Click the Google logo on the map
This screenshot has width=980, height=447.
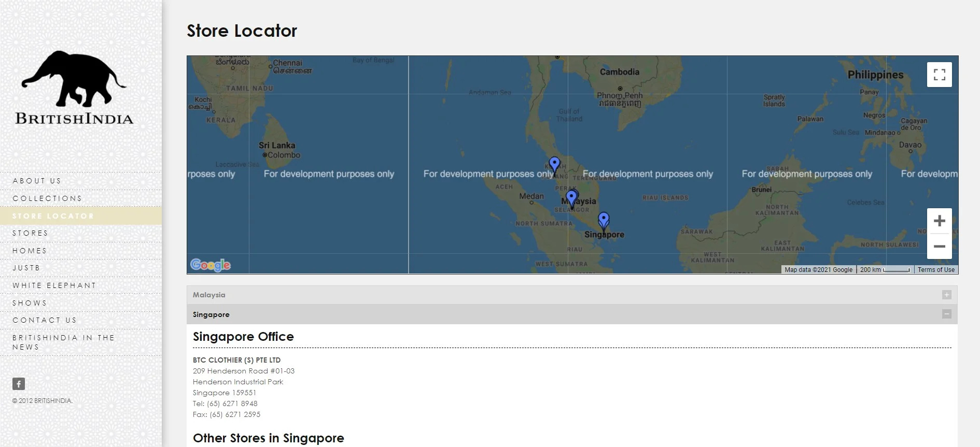pyautogui.click(x=211, y=265)
